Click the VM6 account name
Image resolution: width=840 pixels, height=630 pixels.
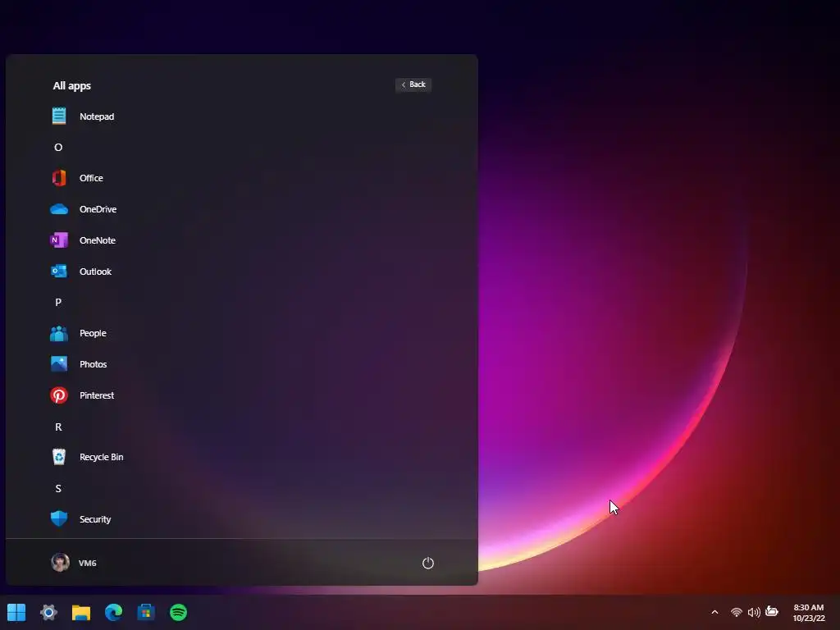(x=87, y=563)
